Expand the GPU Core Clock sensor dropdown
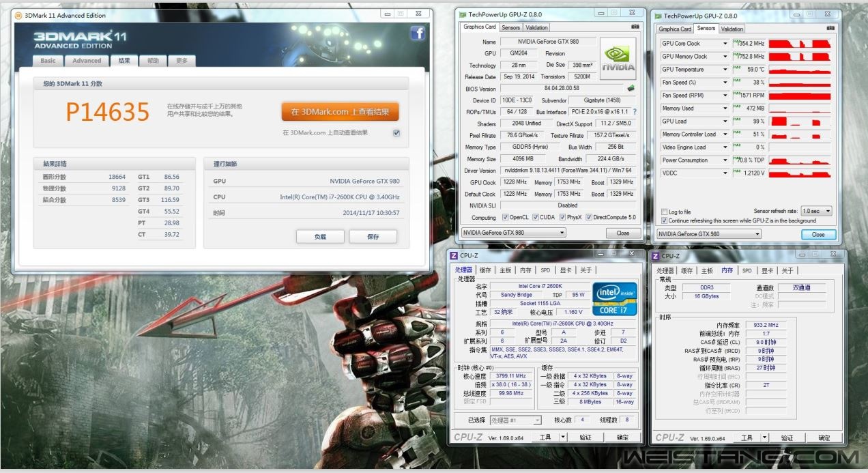This screenshot has height=473, width=868. pyautogui.click(x=725, y=44)
